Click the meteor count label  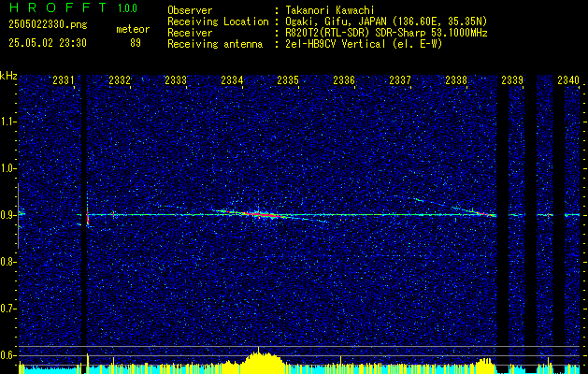tap(133, 29)
